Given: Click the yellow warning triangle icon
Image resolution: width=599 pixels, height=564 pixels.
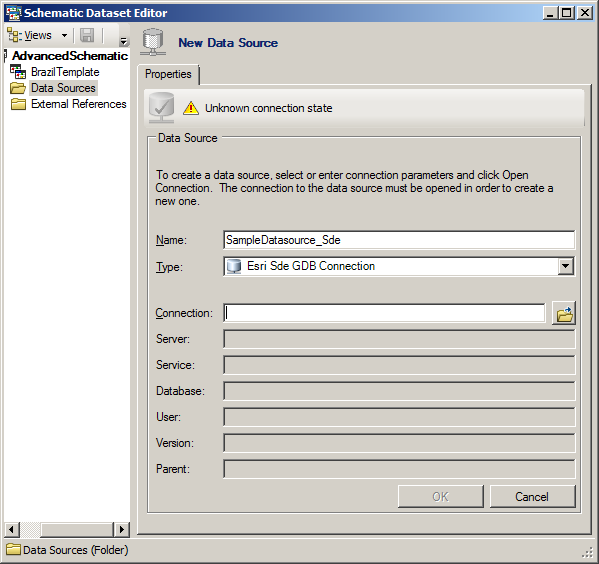Looking at the screenshot, I should pyautogui.click(x=191, y=108).
